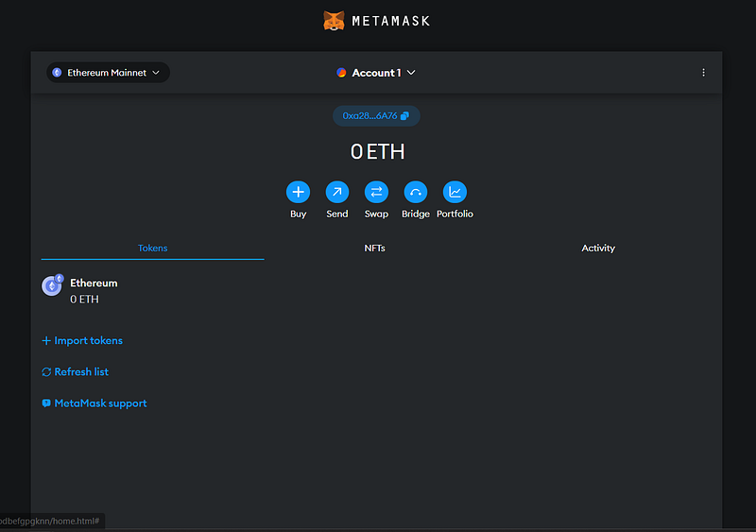Click the MetaMask support chat icon

click(46, 403)
